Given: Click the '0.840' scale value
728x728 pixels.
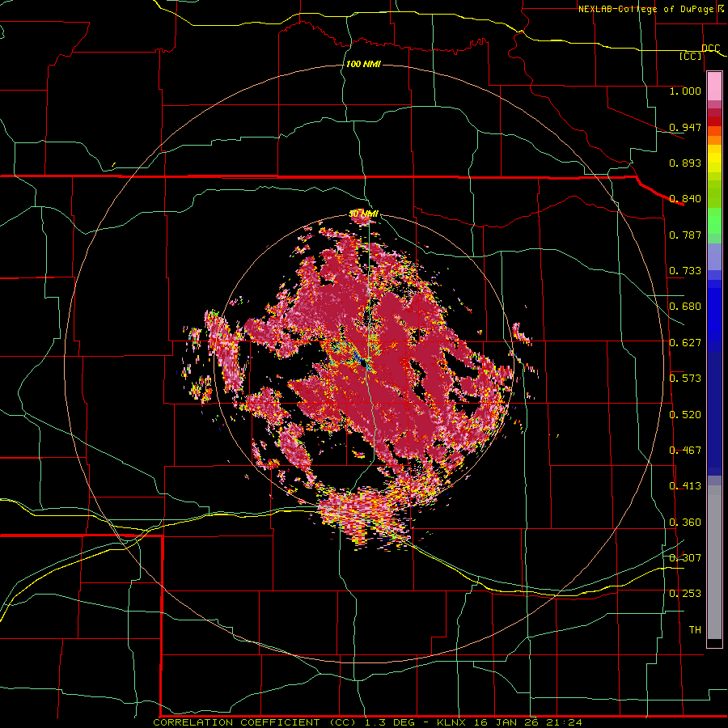Looking at the screenshot, I should 685,199.
